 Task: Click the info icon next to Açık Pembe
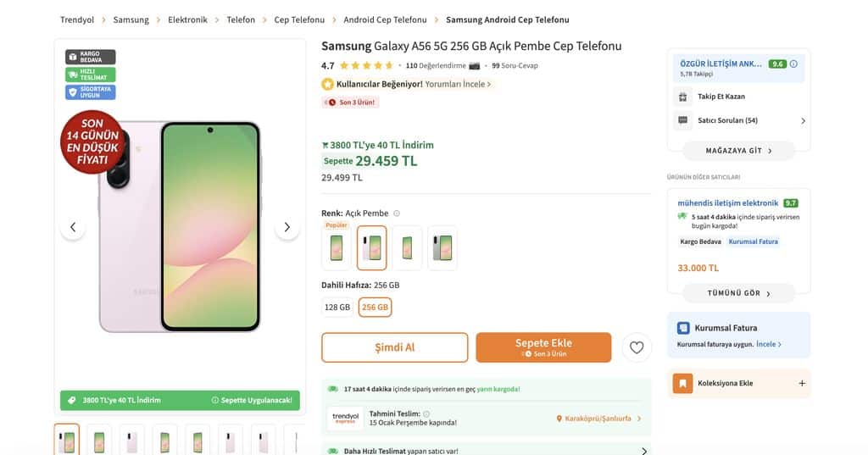tap(397, 214)
